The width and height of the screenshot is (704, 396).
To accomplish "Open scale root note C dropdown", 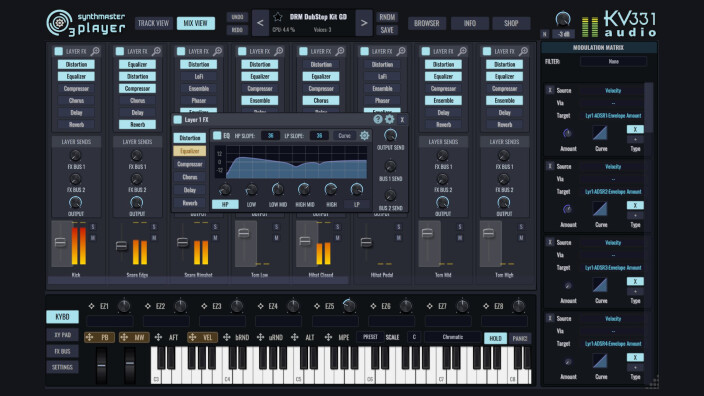I will (414, 337).
